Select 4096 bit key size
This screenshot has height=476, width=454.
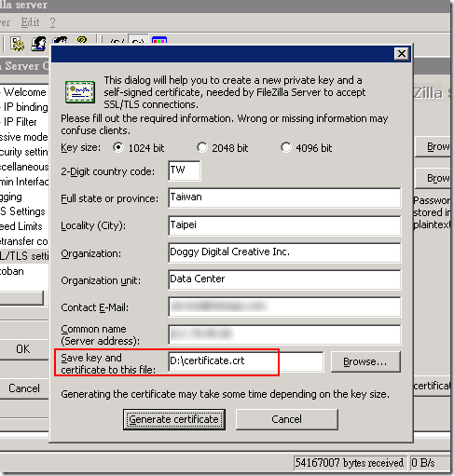[x=286, y=147]
